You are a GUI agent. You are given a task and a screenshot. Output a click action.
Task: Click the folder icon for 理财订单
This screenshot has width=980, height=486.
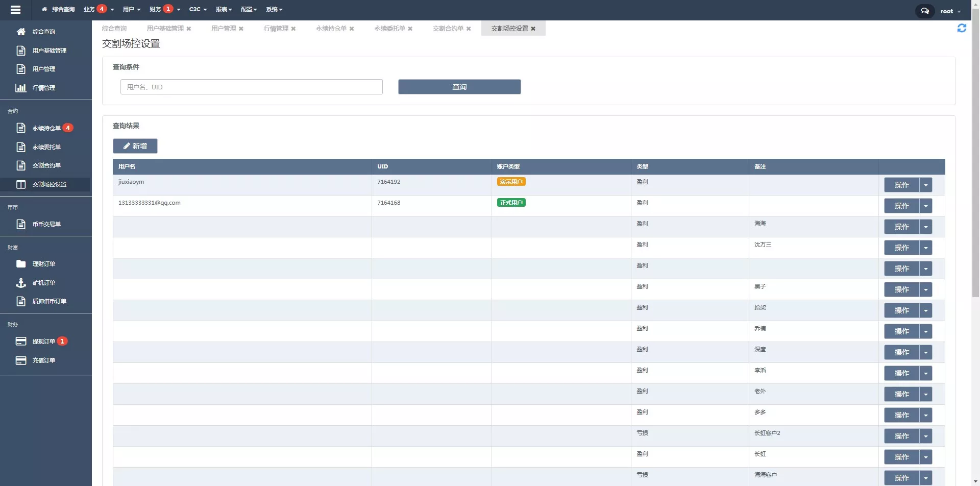[x=21, y=264]
